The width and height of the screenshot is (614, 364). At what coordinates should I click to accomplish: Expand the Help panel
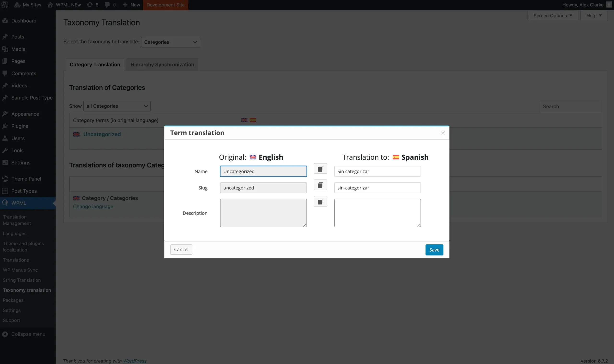pyautogui.click(x=594, y=16)
